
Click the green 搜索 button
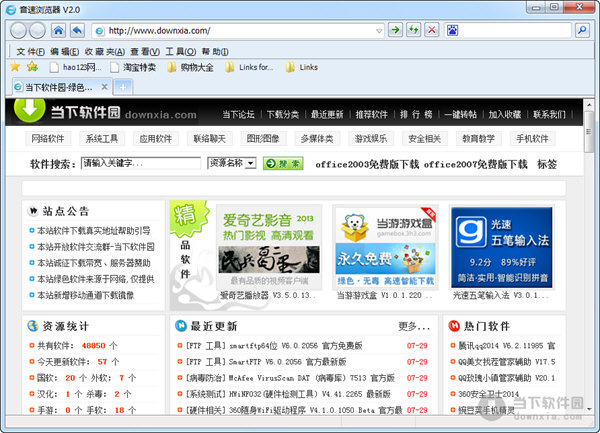click(x=283, y=164)
